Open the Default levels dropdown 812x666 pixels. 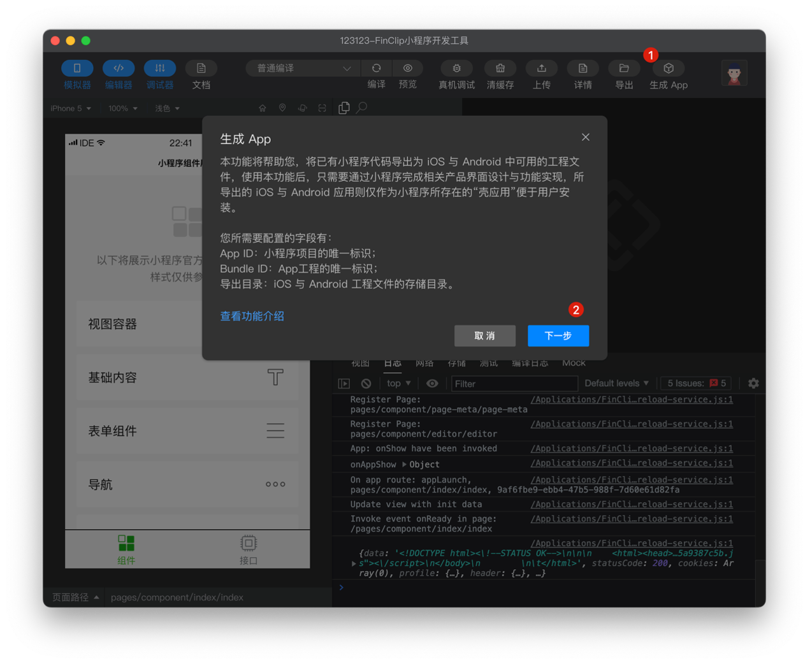pos(616,384)
